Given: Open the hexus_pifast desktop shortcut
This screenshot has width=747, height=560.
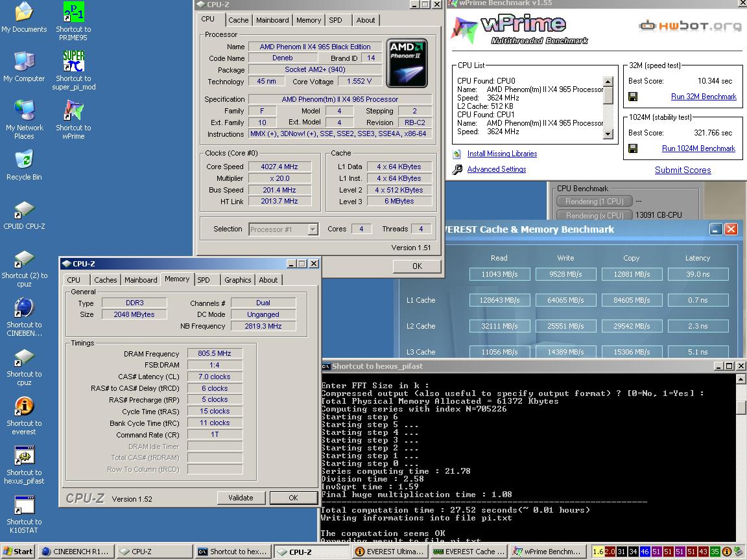Looking at the screenshot, I should pyautogui.click(x=24, y=456).
